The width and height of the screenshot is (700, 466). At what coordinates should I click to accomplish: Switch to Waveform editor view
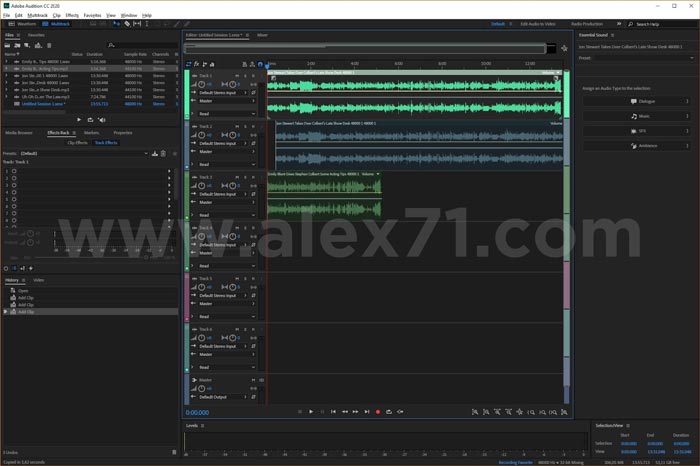22,24
